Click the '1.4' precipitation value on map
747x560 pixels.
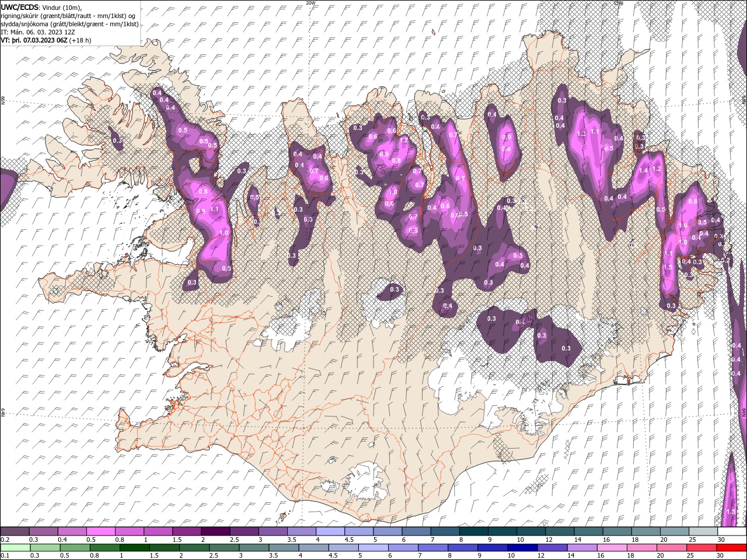(644, 170)
